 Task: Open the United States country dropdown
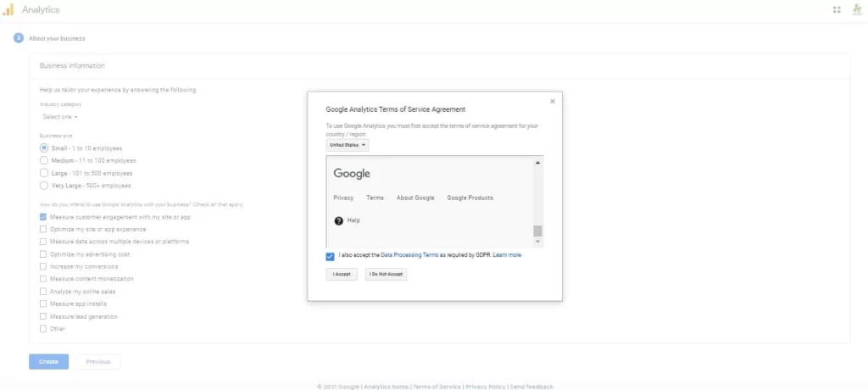[348, 145]
